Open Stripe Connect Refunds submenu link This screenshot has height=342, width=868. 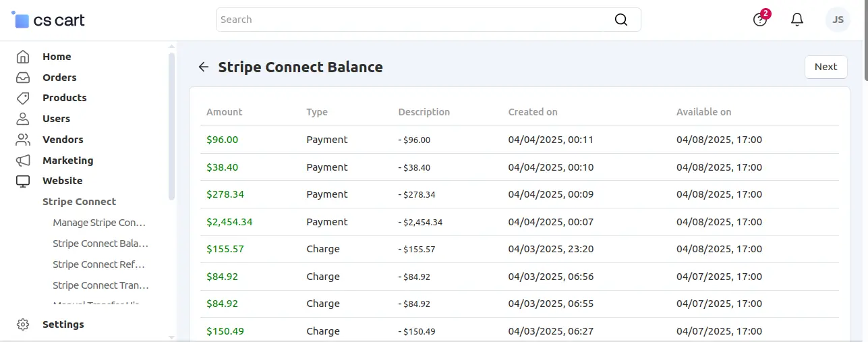(x=99, y=264)
